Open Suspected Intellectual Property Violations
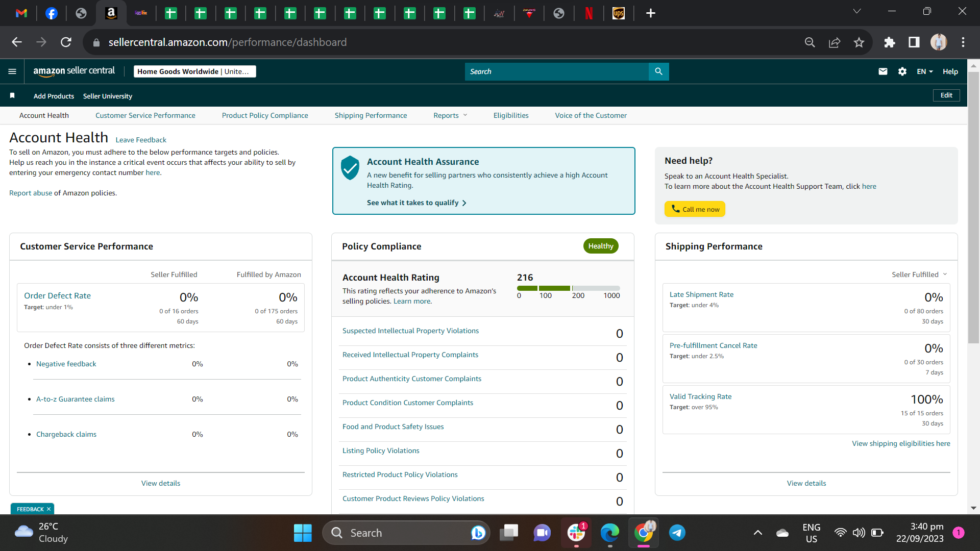The height and width of the screenshot is (551, 980). (411, 331)
